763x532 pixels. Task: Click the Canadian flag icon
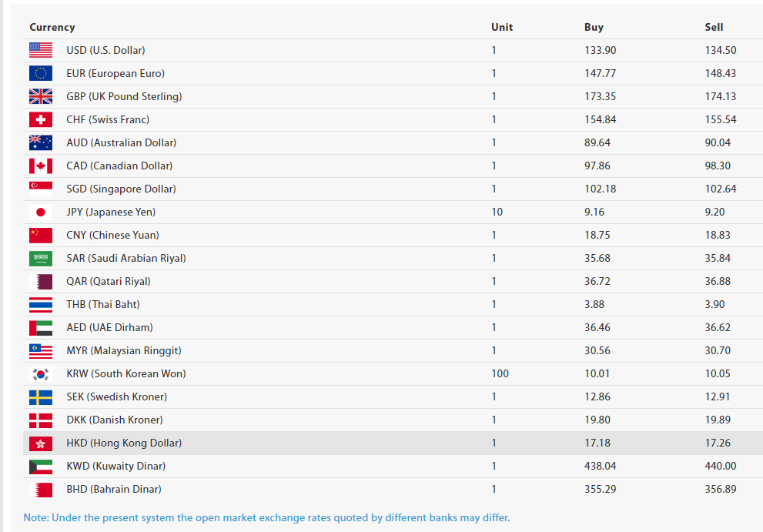tap(41, 166)
